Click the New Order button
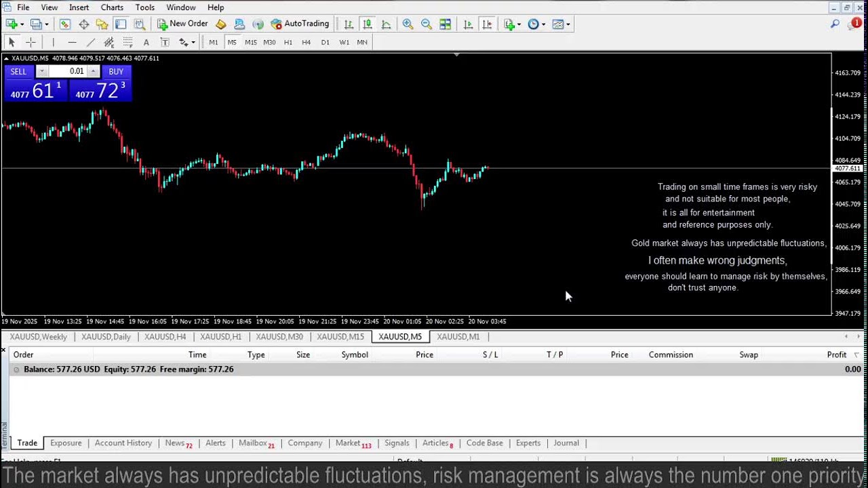Image resolution: width=868 pixels, height=488 pixels. (183, 24)
